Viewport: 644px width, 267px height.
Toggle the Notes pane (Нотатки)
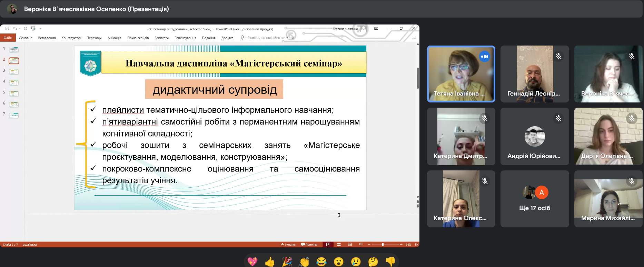click(288, 245)
